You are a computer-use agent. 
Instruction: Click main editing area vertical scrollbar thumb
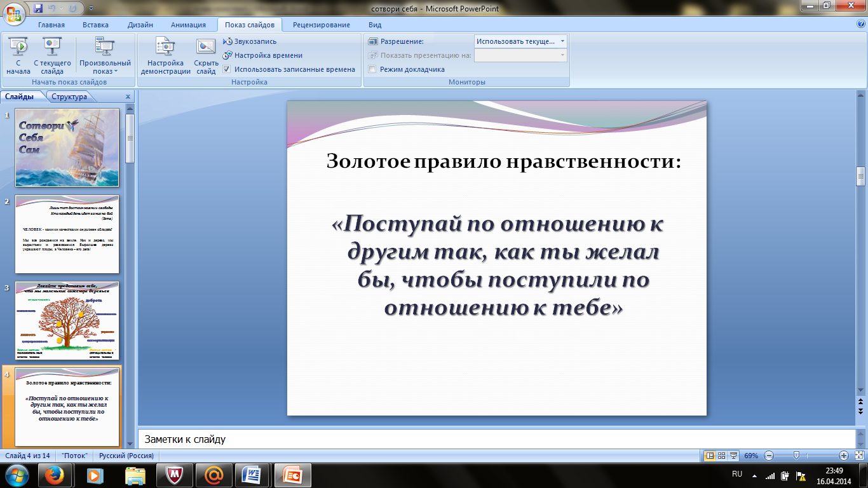(x=861, y=176)
